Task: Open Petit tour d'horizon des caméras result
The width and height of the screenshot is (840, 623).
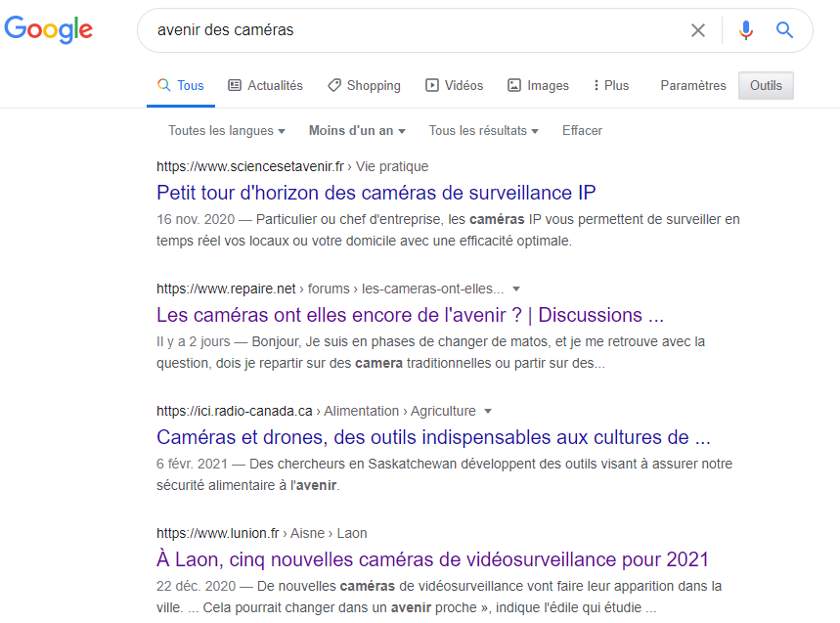Action: 376,193
